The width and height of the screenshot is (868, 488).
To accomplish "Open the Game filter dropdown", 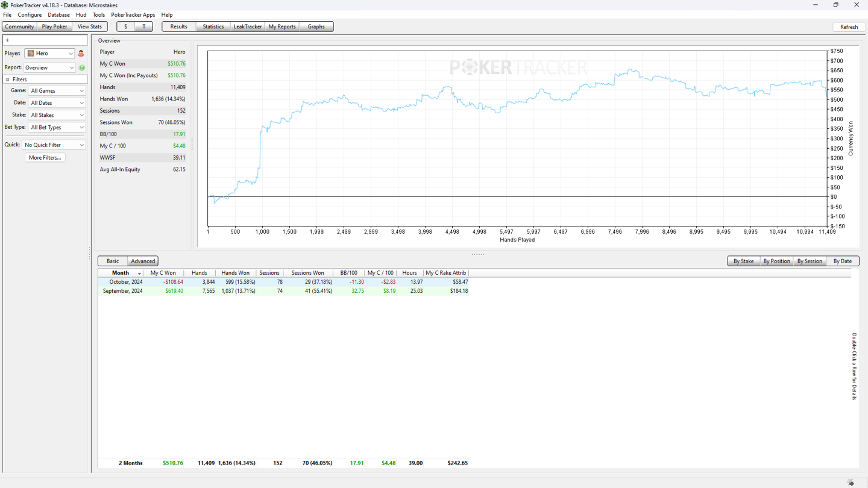I will click(x=57, y=91).
